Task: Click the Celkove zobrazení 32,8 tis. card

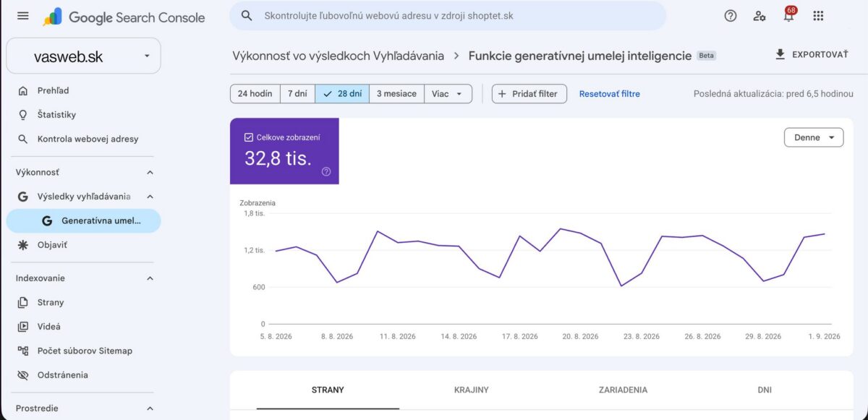Action: 284,151
